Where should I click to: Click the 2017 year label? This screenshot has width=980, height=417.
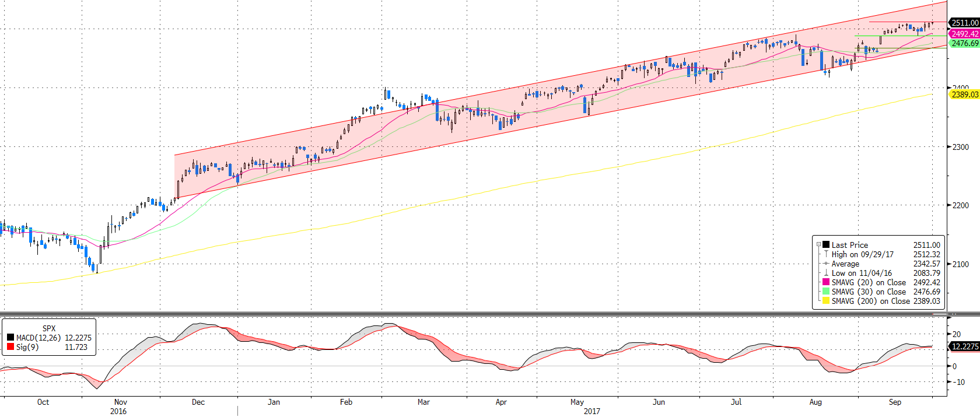point(592,411)
